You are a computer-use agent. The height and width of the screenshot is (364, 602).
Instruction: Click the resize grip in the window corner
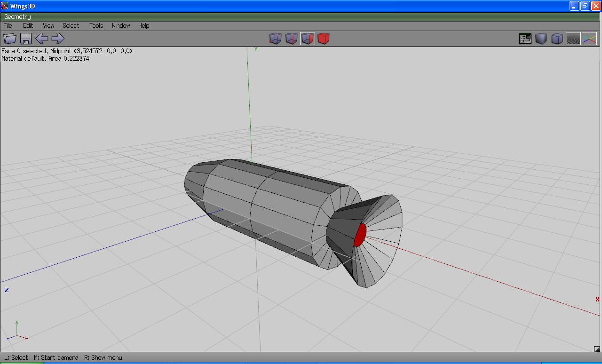click(x=597, y=348)
